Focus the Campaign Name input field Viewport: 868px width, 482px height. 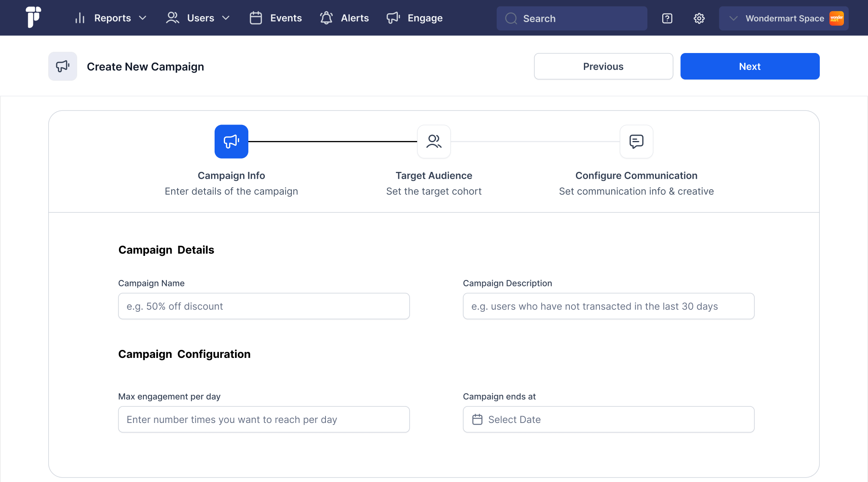point(264,306)
